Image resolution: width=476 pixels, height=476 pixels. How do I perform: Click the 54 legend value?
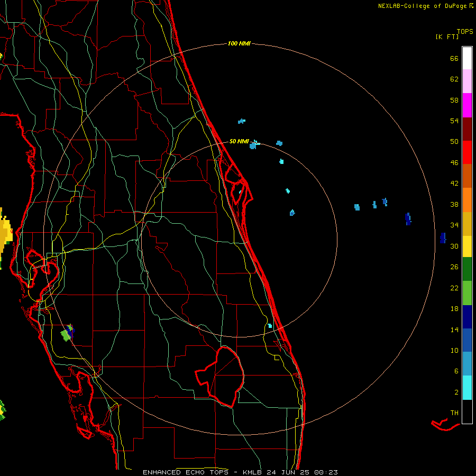point(454,121)
